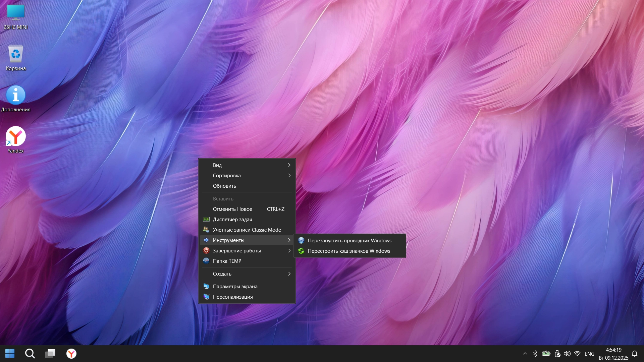The height and width of the screenshot is (362, 644).
Task: Choose Перезапустить проводник Windows
Action: click(x=350, y=241)
